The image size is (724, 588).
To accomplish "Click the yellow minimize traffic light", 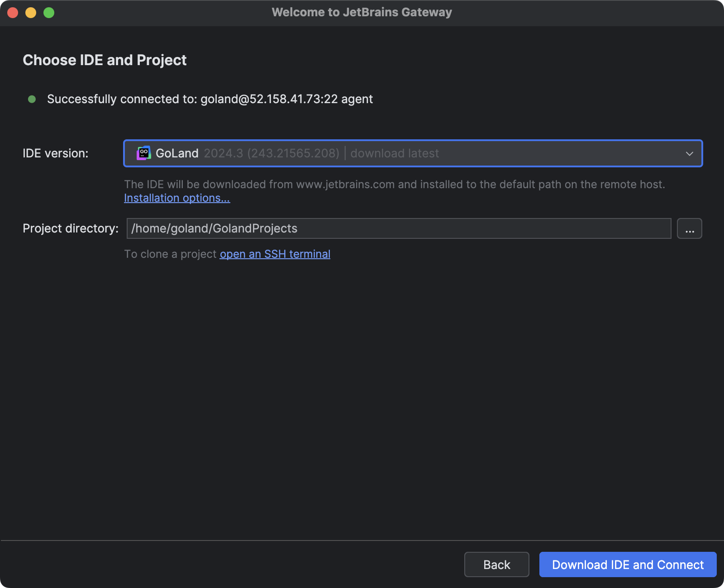I will (30, 13).
